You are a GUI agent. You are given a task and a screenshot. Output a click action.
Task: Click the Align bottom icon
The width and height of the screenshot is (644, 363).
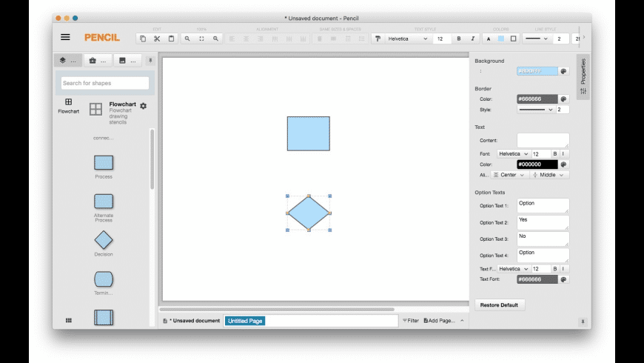[x=303, y=39]
